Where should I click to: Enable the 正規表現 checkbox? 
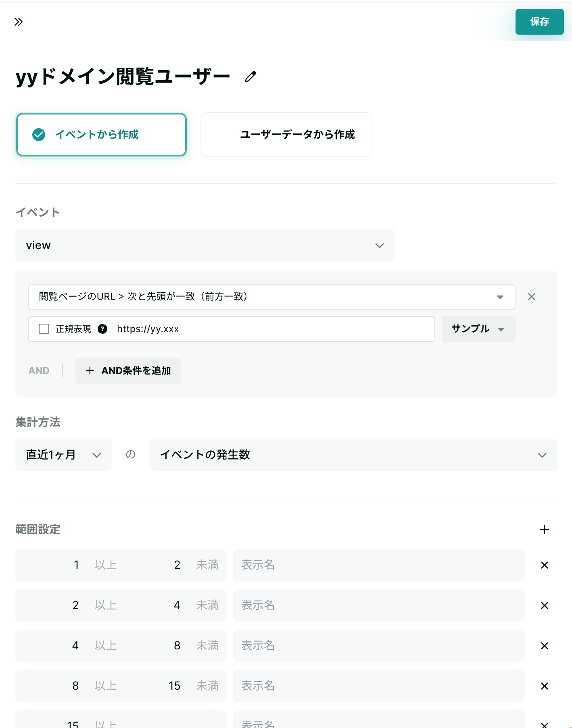(44, 329)
